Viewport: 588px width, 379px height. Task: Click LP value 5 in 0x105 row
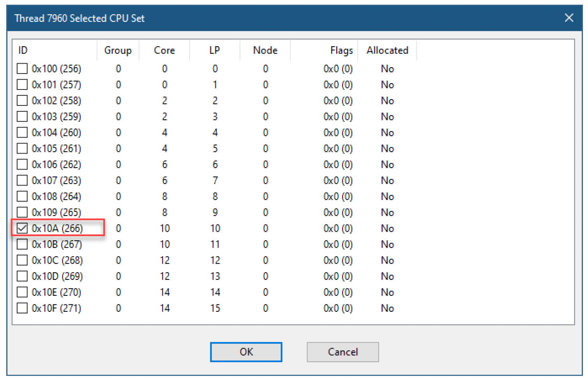[x=215, y=148]
